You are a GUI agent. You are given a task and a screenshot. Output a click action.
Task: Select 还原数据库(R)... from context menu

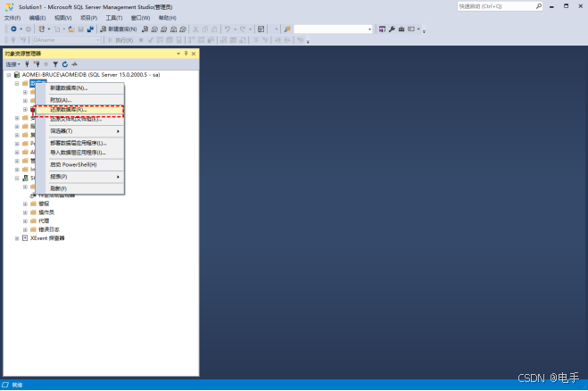[x=69, y=110]
